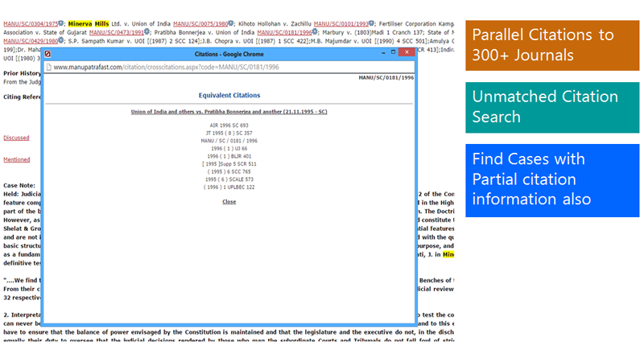Click the Close link in Equivalent Citations popup

click(x=229, y=202)
